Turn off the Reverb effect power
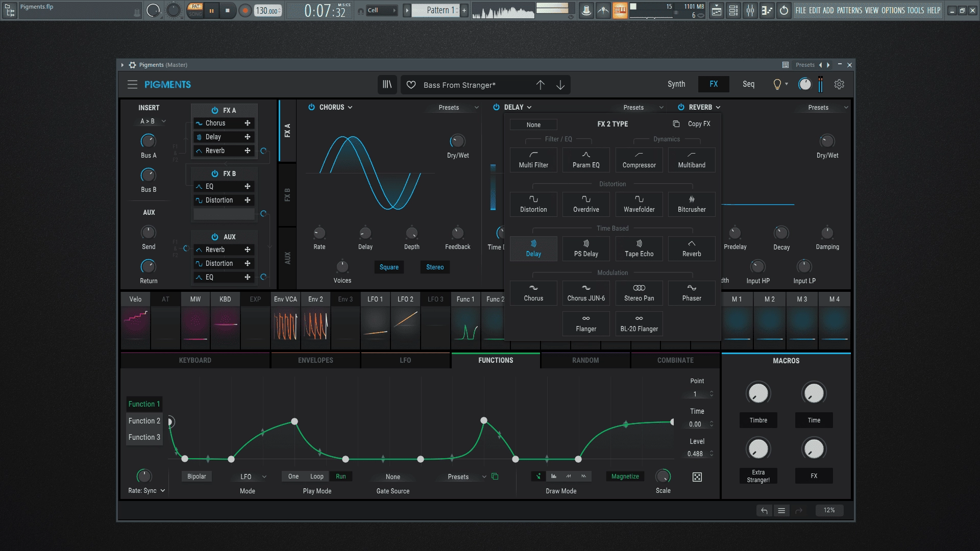The height and width of the screenshot is (551, 980). (681, 107)
